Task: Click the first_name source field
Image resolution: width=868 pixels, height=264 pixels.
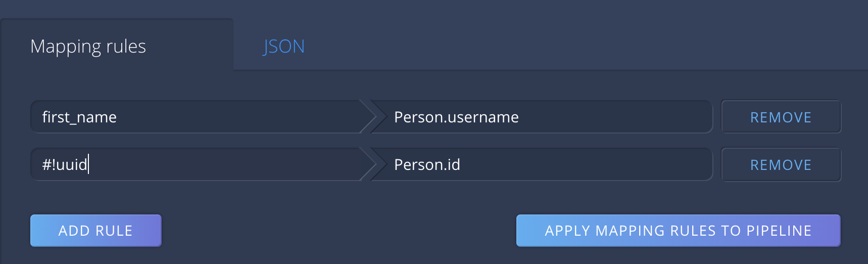Action: tap(197, 117)
